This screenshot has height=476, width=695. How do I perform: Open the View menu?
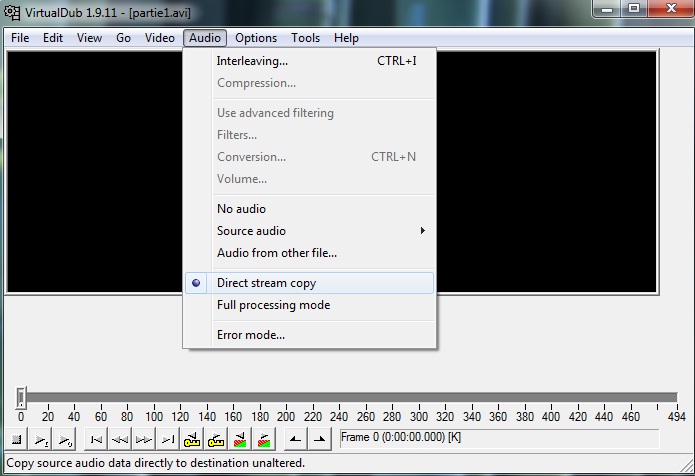[x=89, y=38]
